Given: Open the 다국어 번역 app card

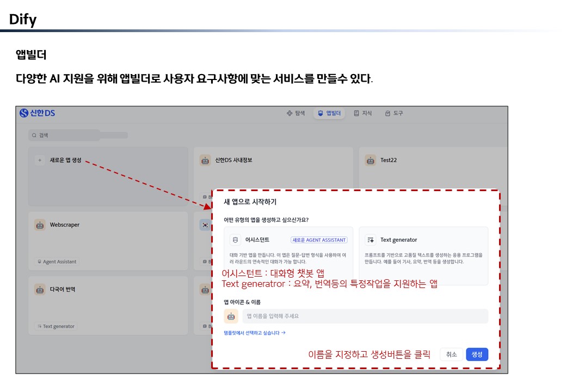Looking at the screenshot, I should pos(108,306).
